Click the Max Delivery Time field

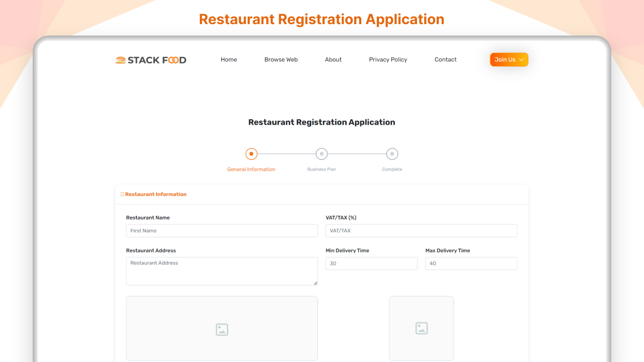click(x=471, y=263)
